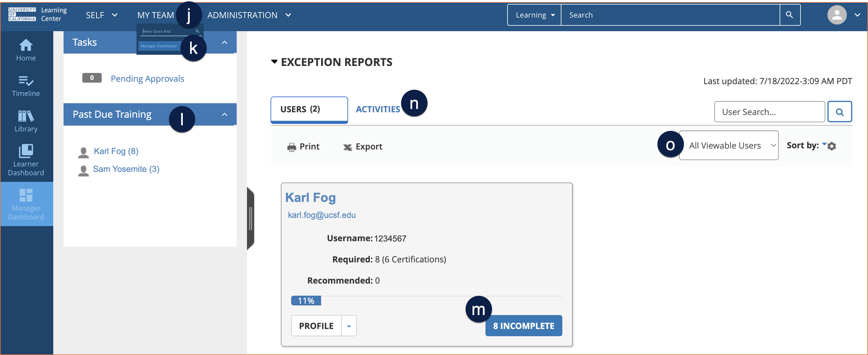This screenshot has height=355, width=868.
Task: Collapse the Tasks panel chevron
Action: pos(224,42)
